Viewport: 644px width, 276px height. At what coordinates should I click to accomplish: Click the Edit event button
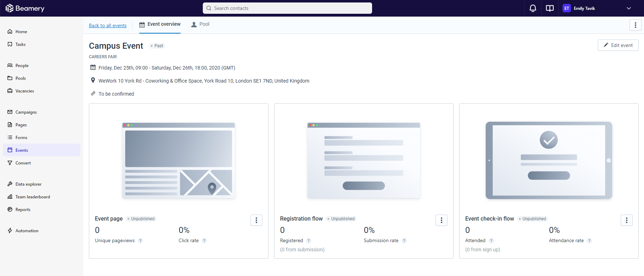(618, 45)
